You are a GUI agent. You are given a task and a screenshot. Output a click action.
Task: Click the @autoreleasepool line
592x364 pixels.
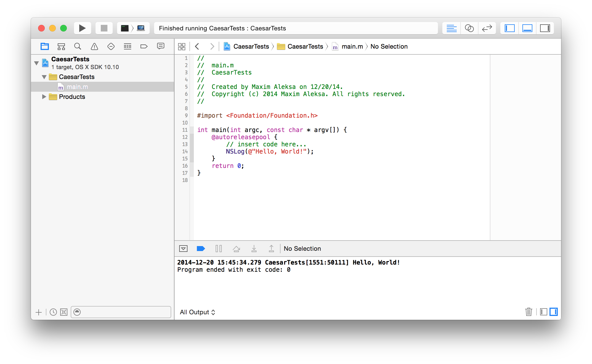tap(244, 137)
